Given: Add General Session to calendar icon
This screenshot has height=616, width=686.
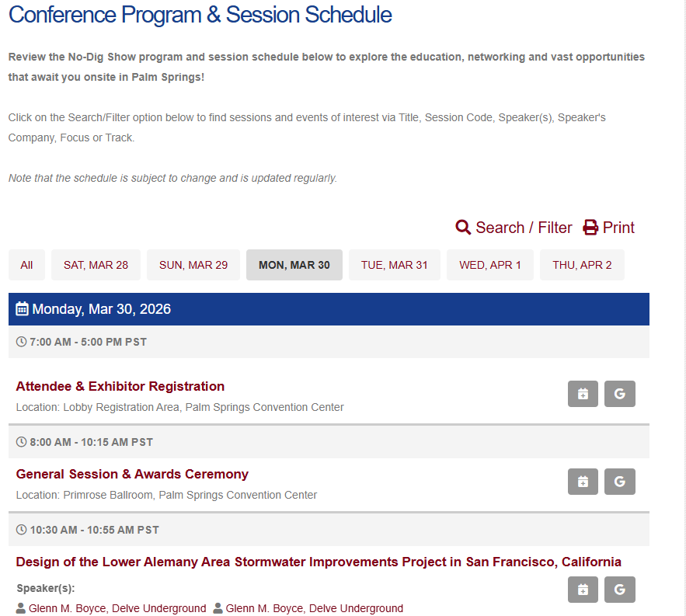Looking at the screenshot, I should (583, 482).
